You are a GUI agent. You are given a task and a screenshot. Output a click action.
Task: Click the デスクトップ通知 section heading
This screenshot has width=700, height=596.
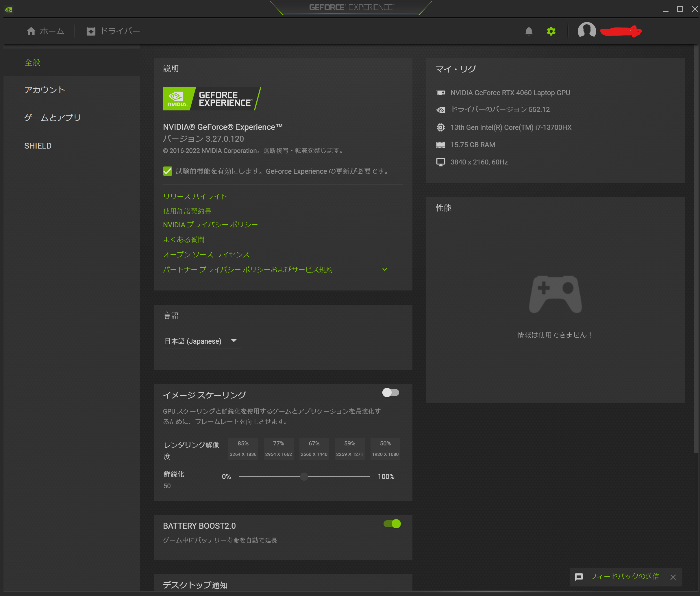coord(195,585)
